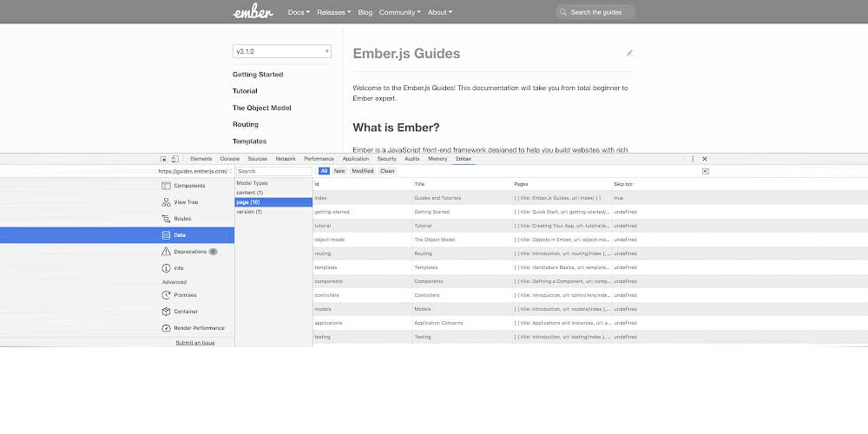Click the Submit an Issue link
Screen dimensions: 868x434
[194, 343]
